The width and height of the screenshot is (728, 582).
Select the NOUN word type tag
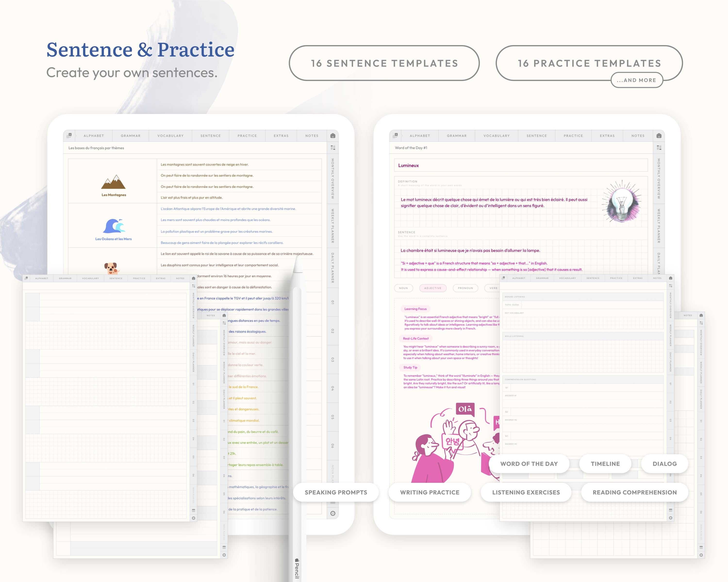(403, 288)
